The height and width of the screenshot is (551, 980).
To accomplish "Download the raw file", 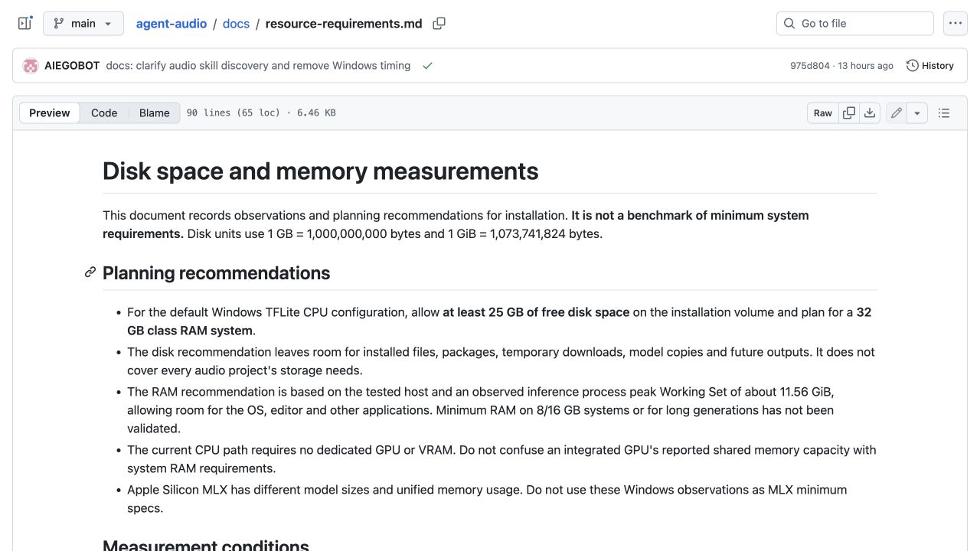I will 870,113.
